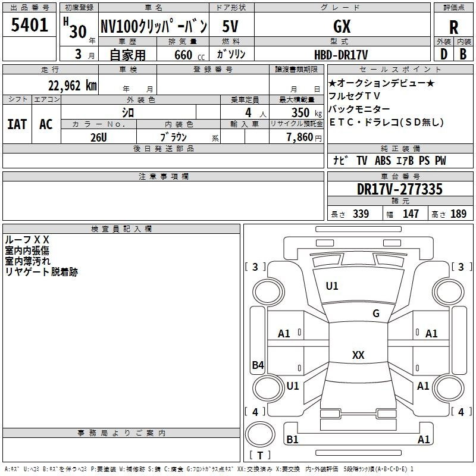Click the U1 mark on the hood
Image resolution: width=476 pixels, height=476 pixels.
pyautogui.click(x=331, y=286)
